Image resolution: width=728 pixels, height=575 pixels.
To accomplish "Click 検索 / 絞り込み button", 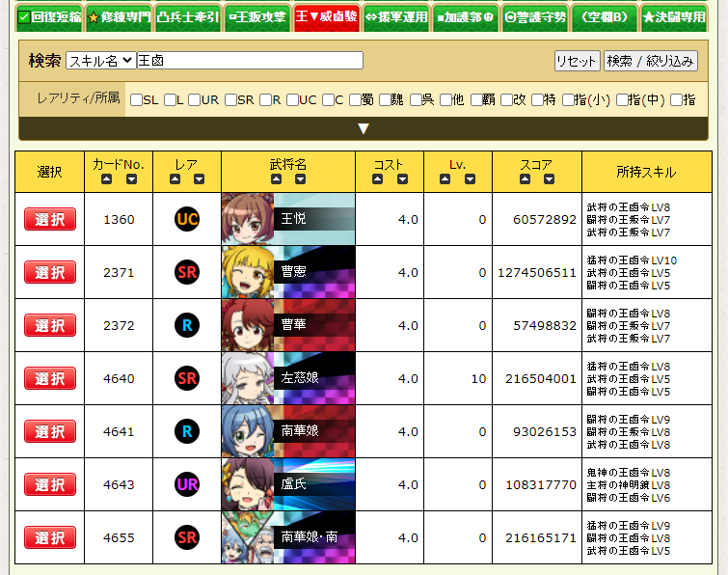I will pyautogui.click(x=651, y=61).
